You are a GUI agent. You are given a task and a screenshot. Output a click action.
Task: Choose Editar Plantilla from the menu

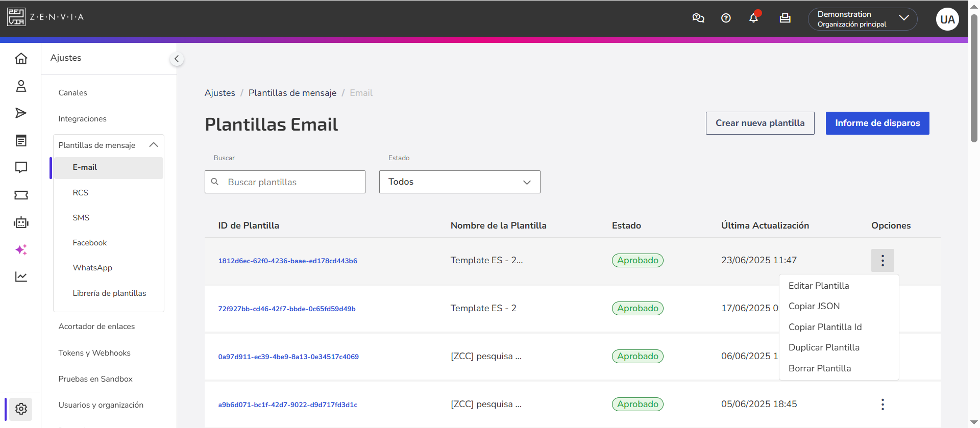click(x=819, y=286)
